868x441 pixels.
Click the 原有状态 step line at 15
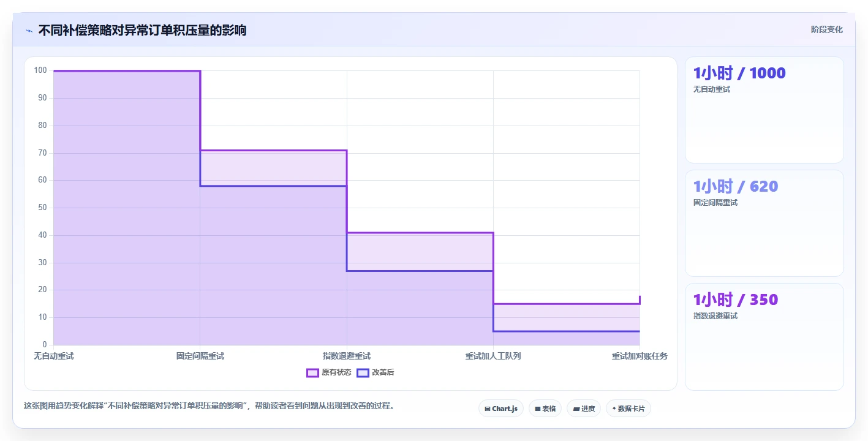[567, 304]
